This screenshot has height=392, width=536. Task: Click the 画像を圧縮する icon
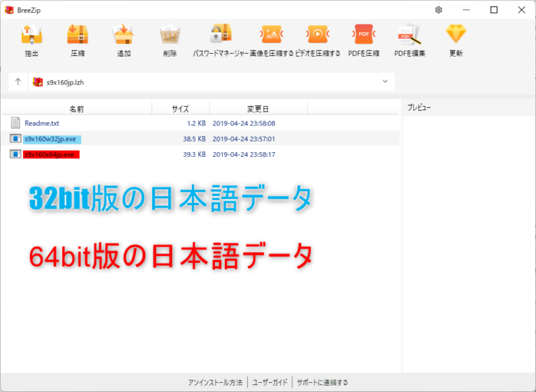tap(271, 35)
